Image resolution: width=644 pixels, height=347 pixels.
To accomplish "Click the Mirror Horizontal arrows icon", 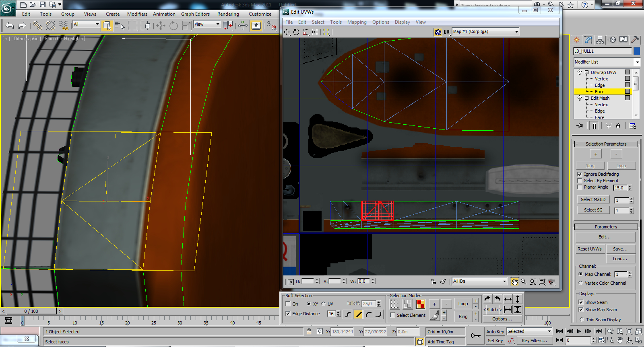I will (508, 299).
